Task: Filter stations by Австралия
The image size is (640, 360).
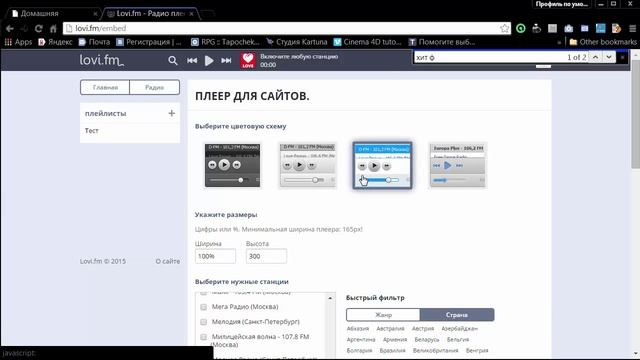Action: 390,329
